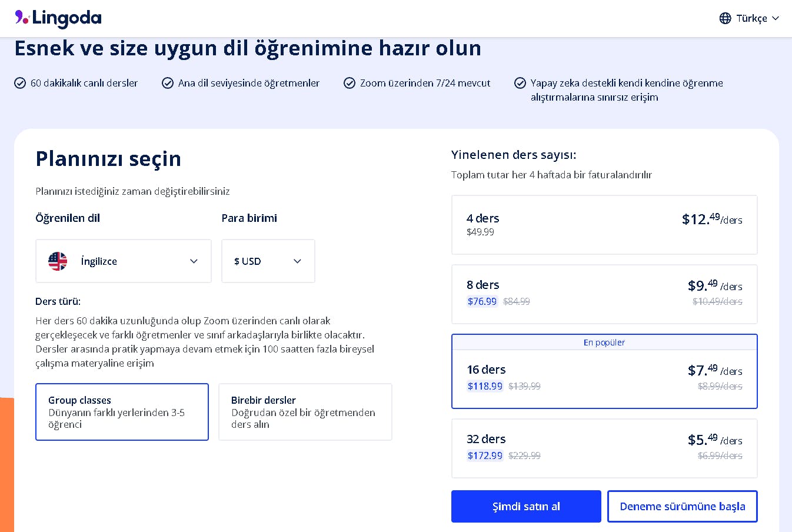This screenshot has height=532, width=792.
Task: Pick the 32 ders plan
Action: click(604, 448)
